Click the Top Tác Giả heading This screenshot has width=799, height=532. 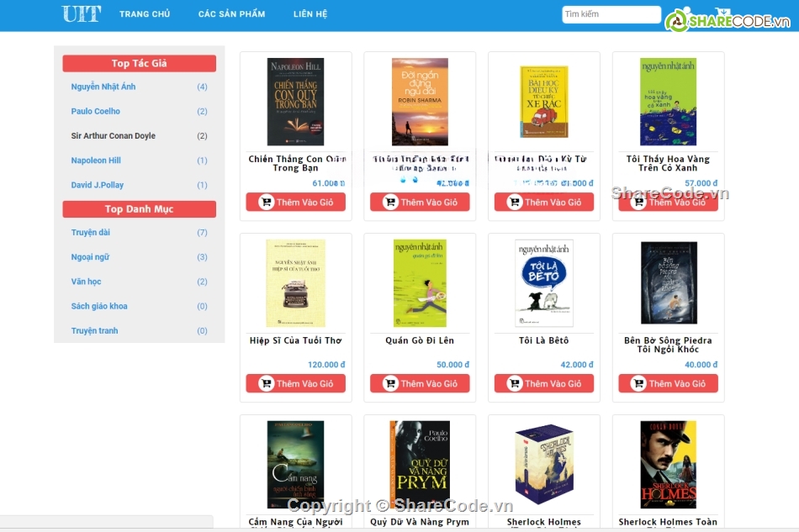coord(139,63)
